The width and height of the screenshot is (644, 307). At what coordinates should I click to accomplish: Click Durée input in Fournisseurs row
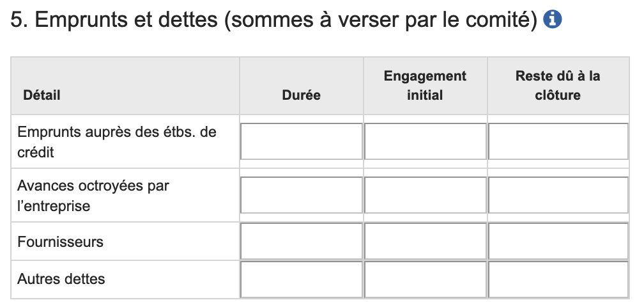[x=302, y=242]
